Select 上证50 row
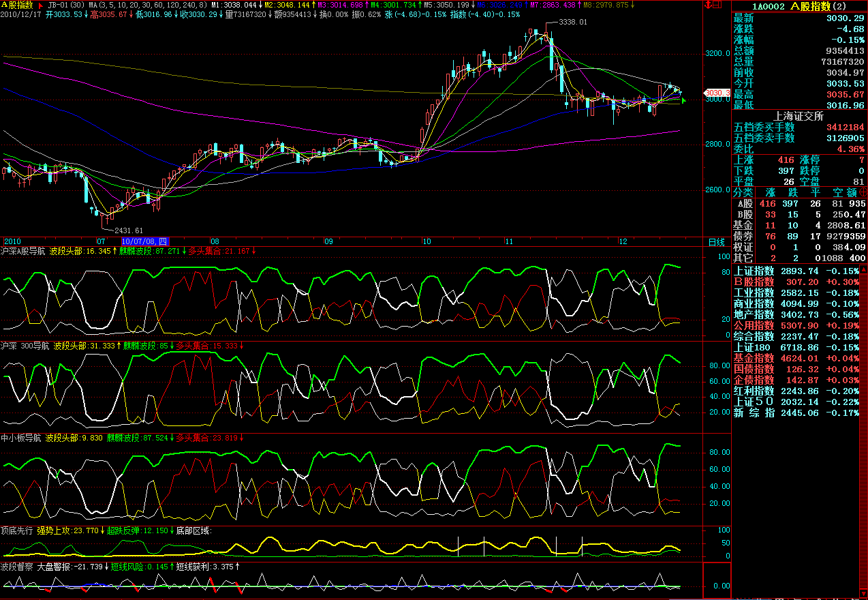 [796, 402]
